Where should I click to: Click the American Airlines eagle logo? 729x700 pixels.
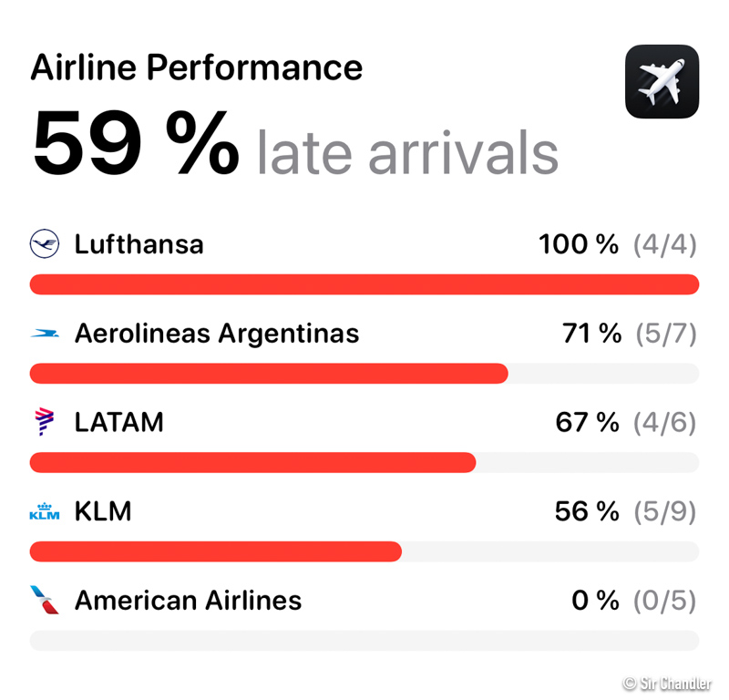click(44, 600)
